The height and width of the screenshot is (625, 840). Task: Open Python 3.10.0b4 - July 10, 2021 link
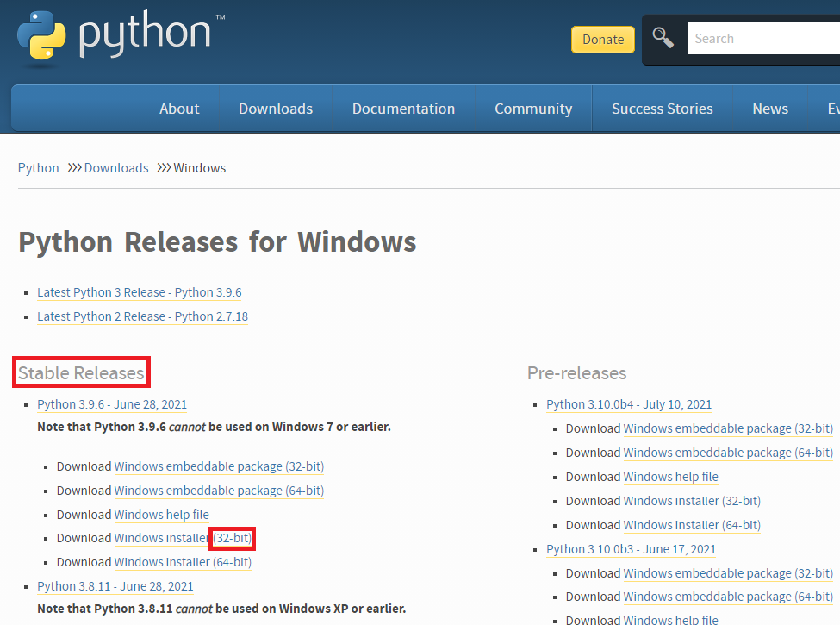point(629,404)
